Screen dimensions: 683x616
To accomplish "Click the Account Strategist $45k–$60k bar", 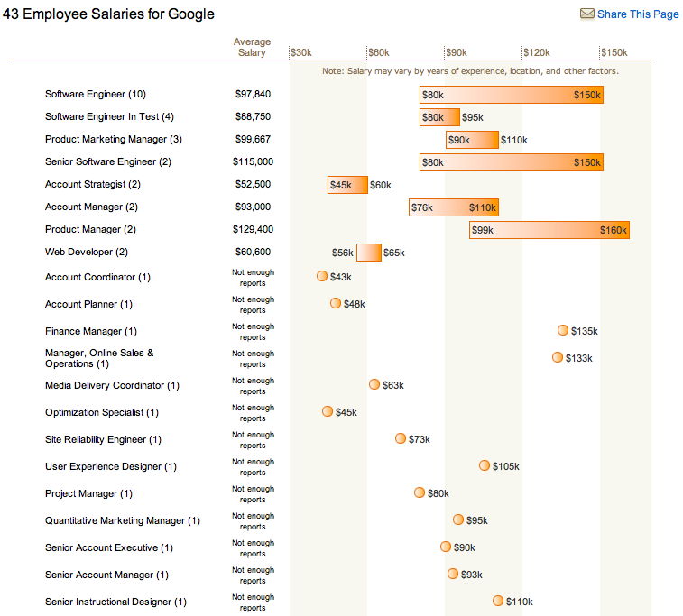I will pyautogui.click(x=347, y=185).
